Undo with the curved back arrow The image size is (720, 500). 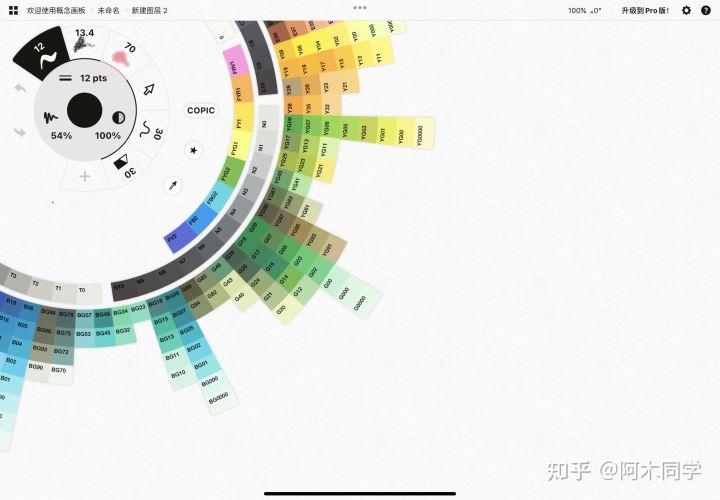(x=20, y=88)
